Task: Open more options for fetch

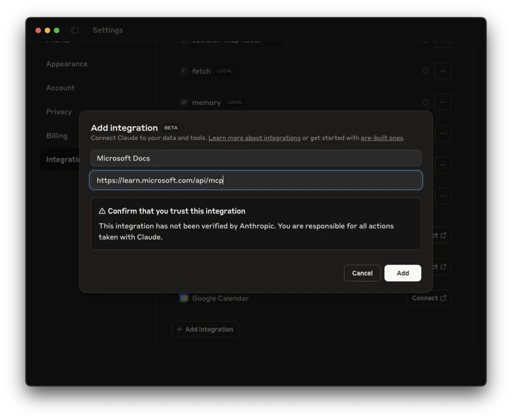Action: (443, 71)
